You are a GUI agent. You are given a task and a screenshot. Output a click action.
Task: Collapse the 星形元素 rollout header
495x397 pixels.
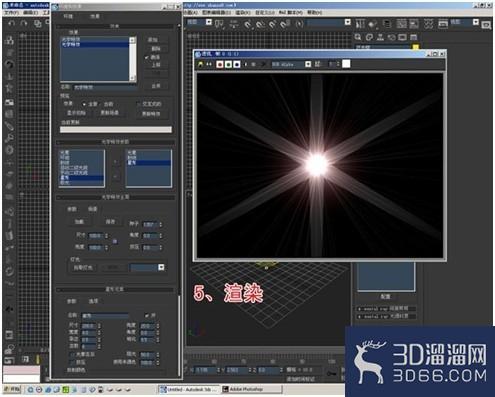tap(115, 289)
